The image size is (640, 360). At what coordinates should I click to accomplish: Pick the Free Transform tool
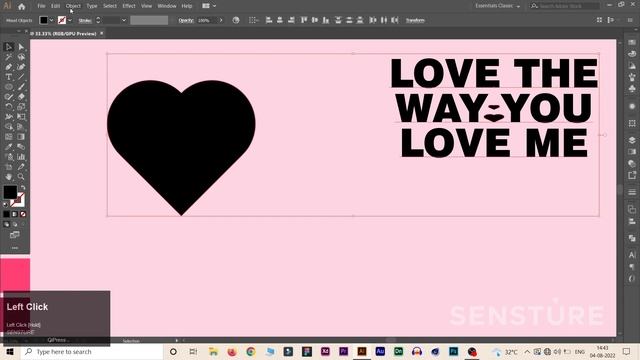coord(21,117)
